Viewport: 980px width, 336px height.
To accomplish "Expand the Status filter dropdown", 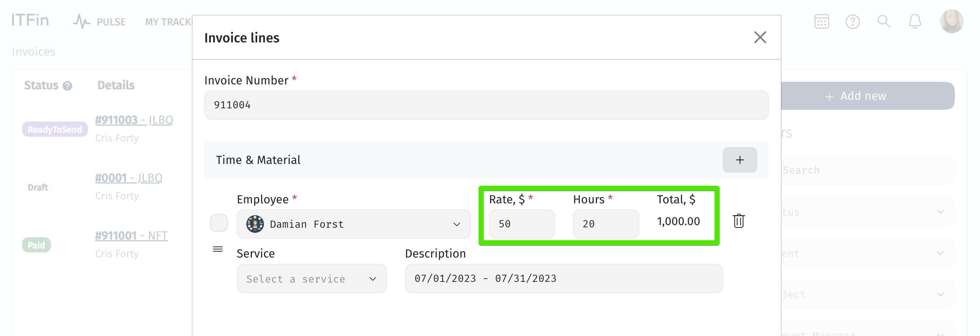I will 868,212.
